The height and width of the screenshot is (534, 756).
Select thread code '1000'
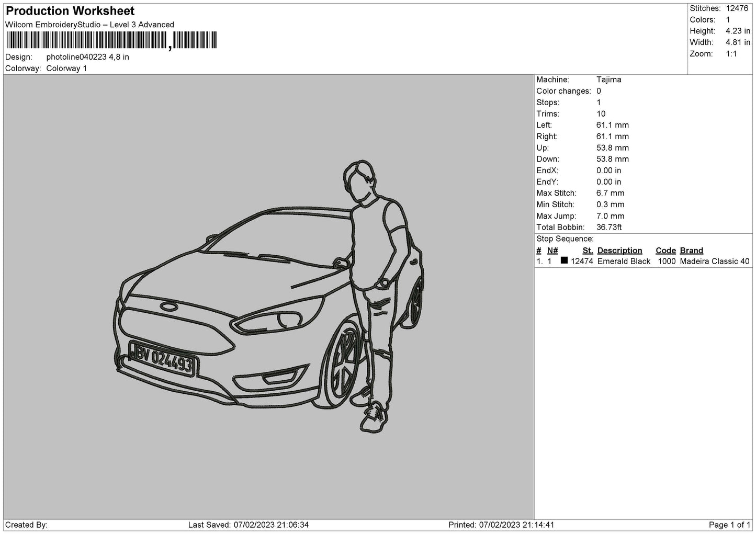(667, 262)
